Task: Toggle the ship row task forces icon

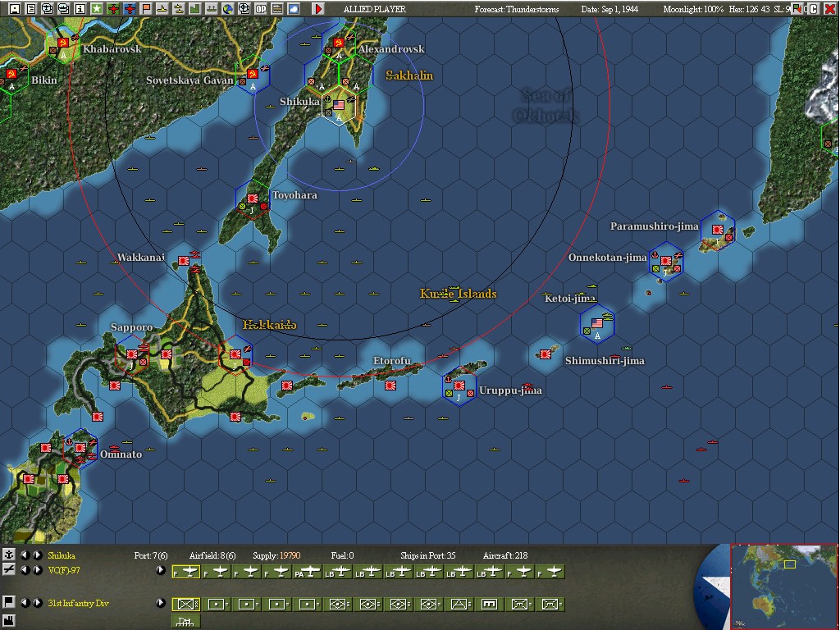Action: pyautogui.click(x=212, y=8)
